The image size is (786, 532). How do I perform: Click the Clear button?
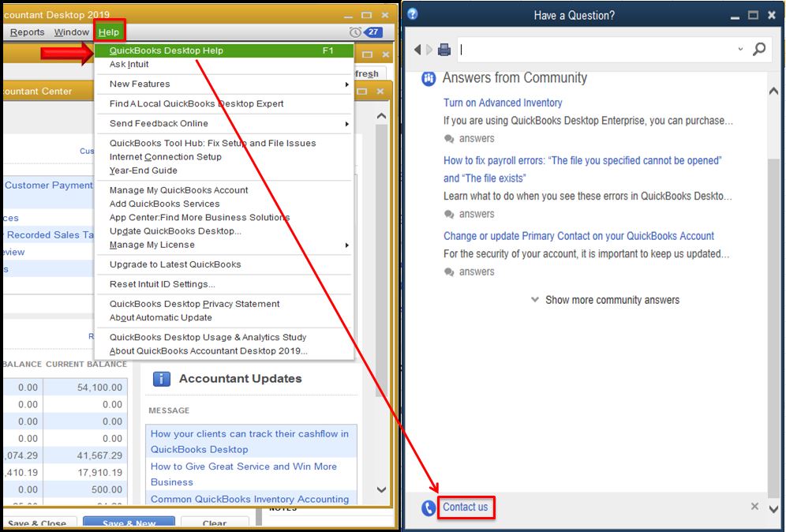pos(215,523)
